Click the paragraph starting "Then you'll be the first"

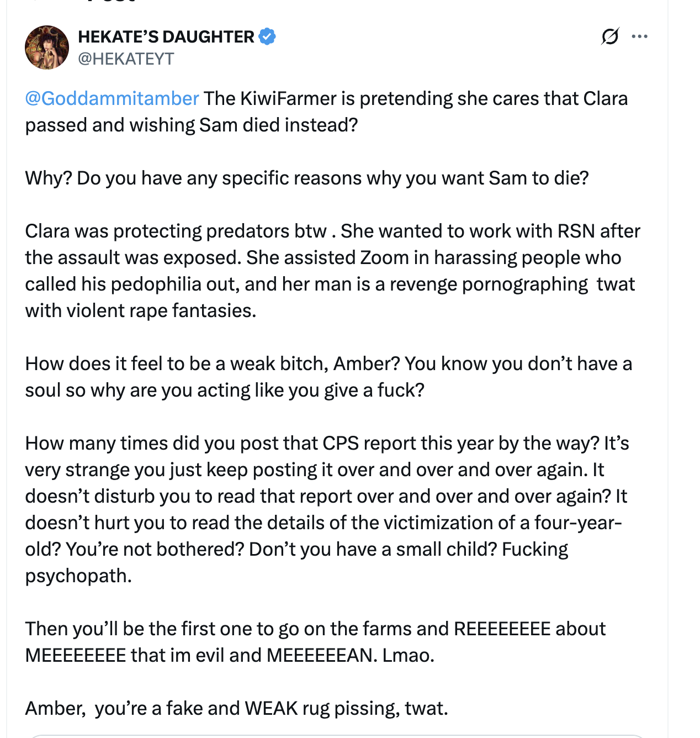(315, 642)
